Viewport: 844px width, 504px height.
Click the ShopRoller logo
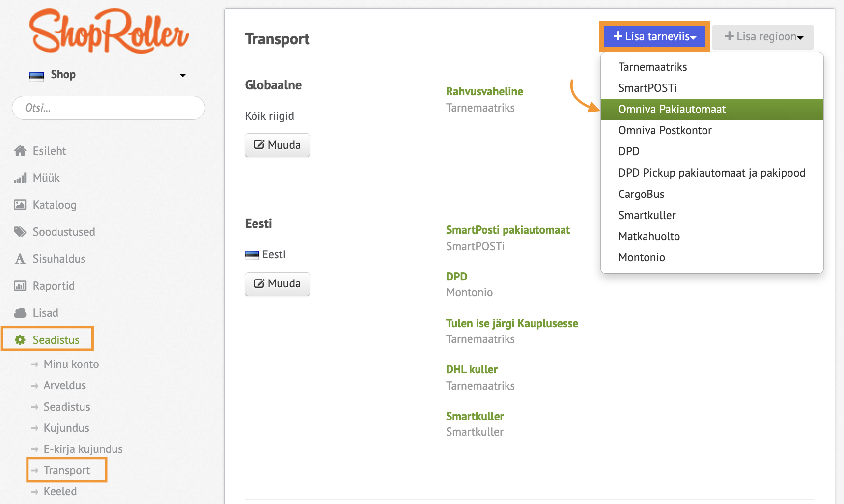point(109,31)
